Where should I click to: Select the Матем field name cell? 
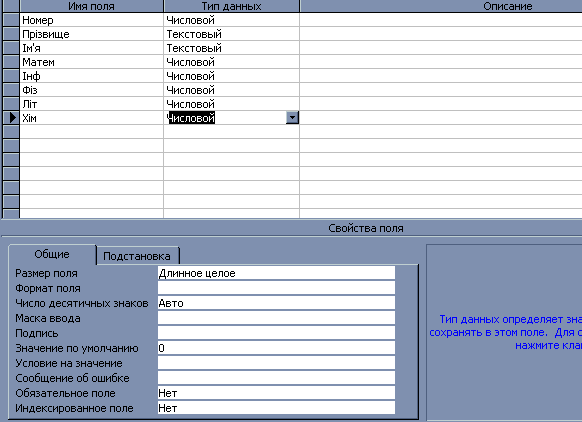pos(91,62)
